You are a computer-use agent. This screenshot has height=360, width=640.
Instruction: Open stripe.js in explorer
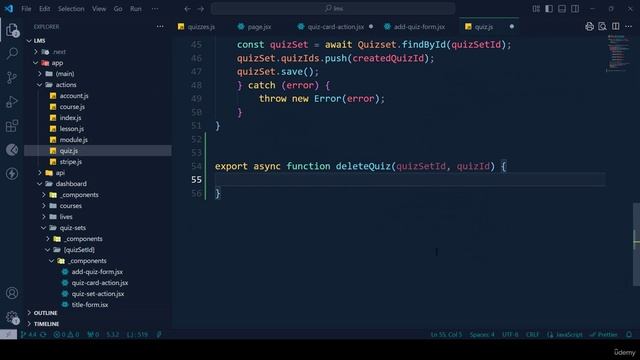click(71, 162)
